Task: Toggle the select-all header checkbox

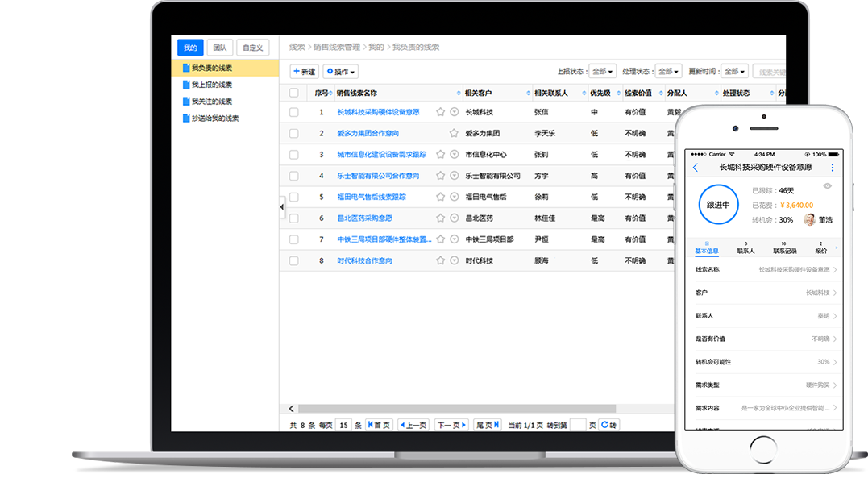Action: click(x=294, y=93)
